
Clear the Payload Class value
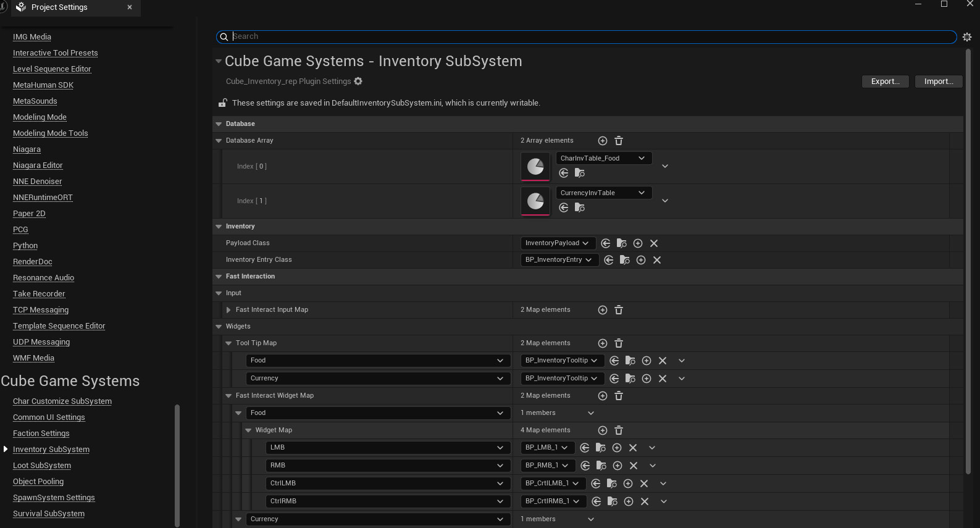click(x=654, y=243)
